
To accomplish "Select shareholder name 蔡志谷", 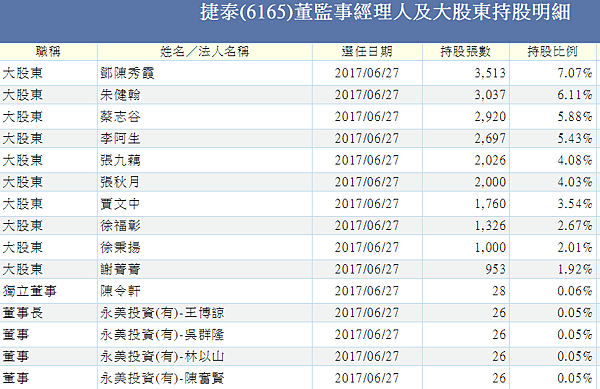I will point(120,117).
